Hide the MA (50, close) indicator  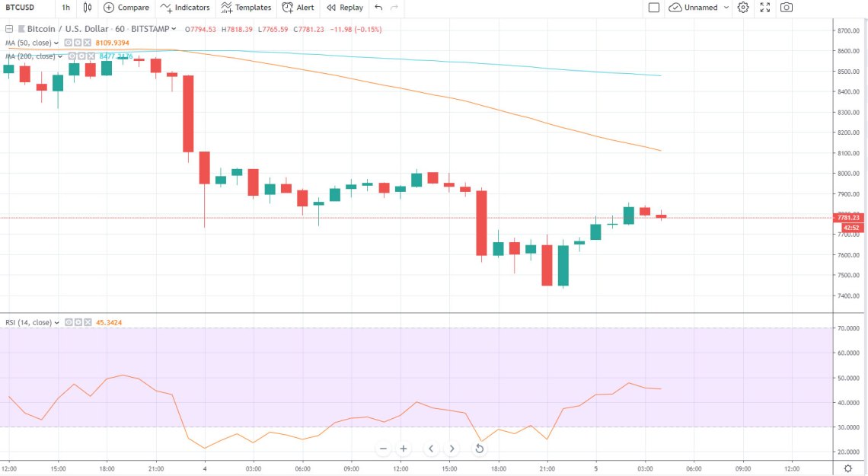pos(67,43)
